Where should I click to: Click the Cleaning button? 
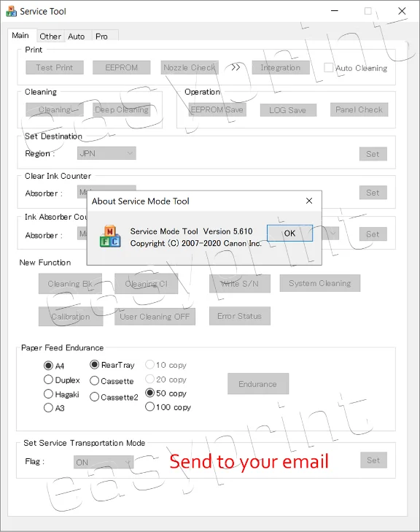pos(55,109)
